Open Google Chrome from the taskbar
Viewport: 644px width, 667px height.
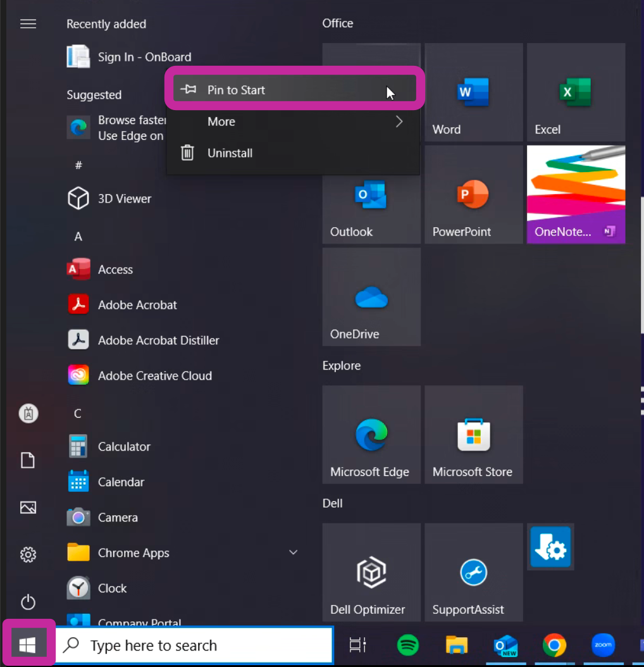coord(554,645)
